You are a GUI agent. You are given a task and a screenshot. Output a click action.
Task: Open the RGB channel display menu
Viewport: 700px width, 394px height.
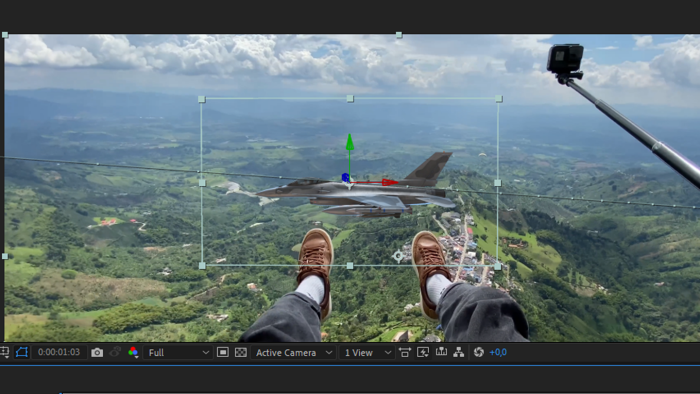tap(133, 353)
